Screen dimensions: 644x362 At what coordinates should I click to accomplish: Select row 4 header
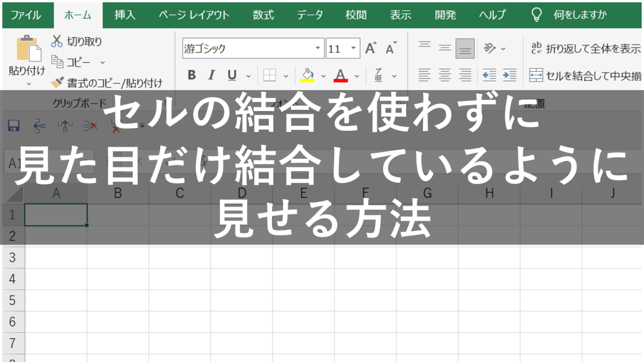coord(13,279)
